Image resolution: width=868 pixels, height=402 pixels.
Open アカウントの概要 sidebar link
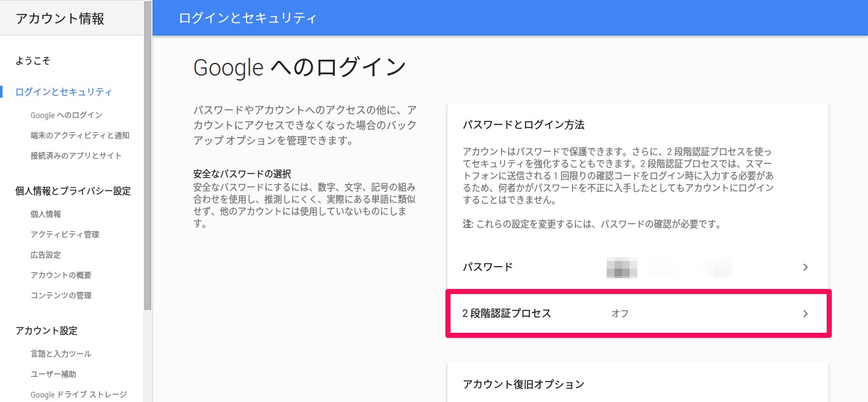pyautogui.click(x=61, y=275)
